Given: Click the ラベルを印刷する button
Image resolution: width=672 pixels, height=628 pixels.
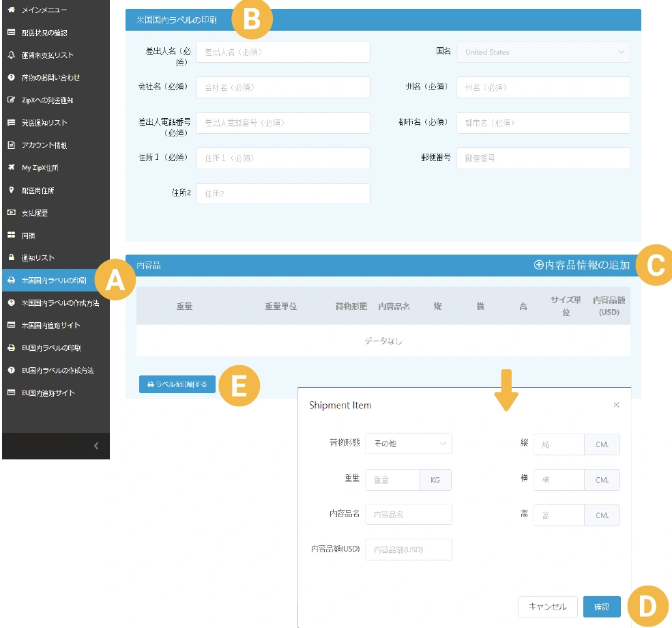Looking at the screenshot, I should click(177, 384).
